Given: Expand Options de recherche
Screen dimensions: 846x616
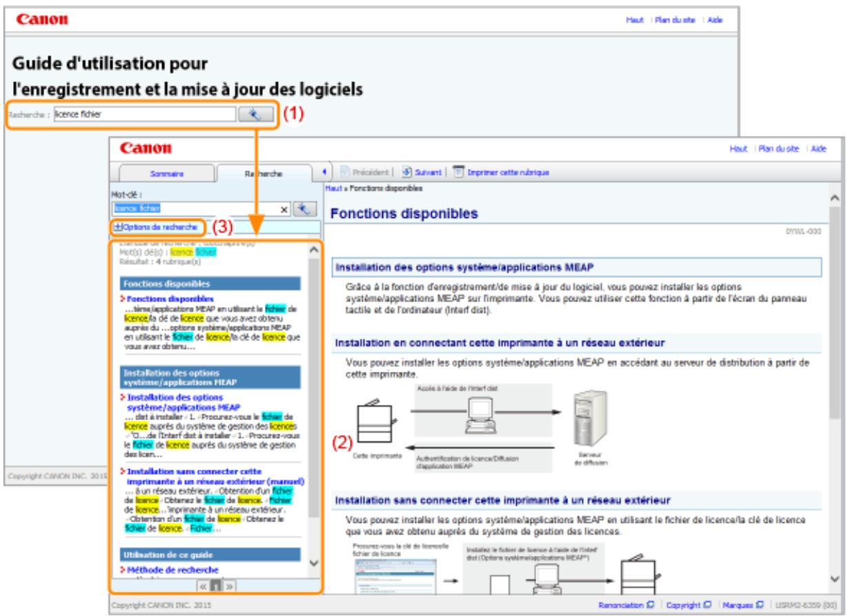Looking at the screenshot, I should coord(157,226).
